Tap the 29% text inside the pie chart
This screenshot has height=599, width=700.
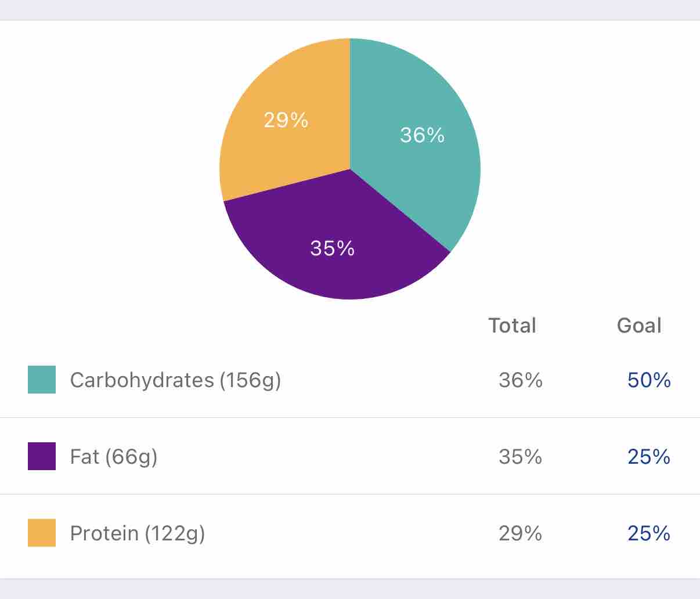pyautogui.click(x=286, y=120)
